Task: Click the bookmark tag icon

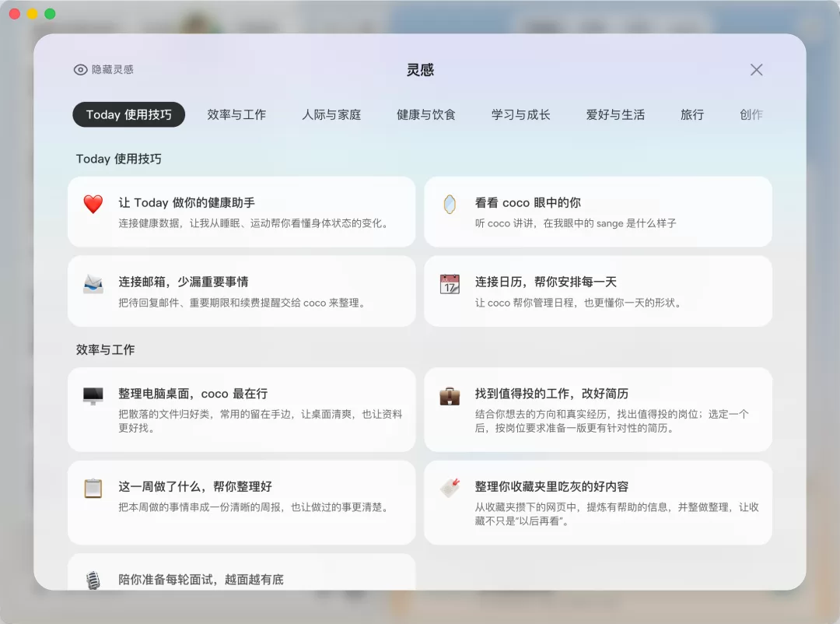Action: (450, 487)
